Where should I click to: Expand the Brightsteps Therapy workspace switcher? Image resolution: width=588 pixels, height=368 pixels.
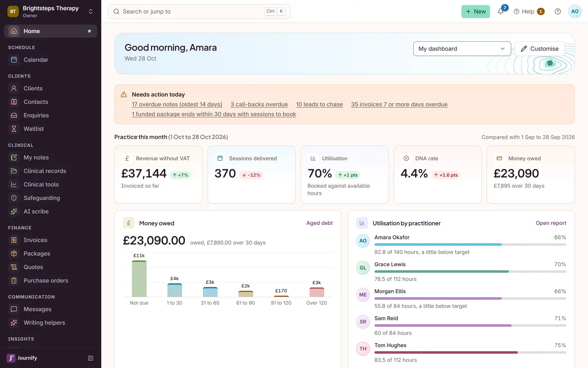click(x=51, y=11)
